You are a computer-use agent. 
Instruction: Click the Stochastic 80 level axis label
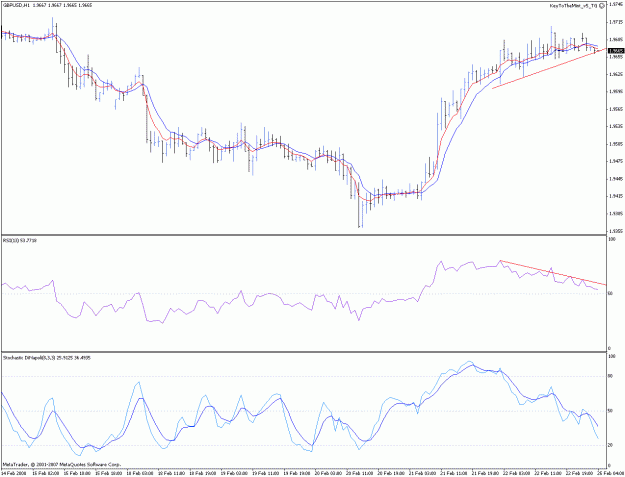[610, 376]
